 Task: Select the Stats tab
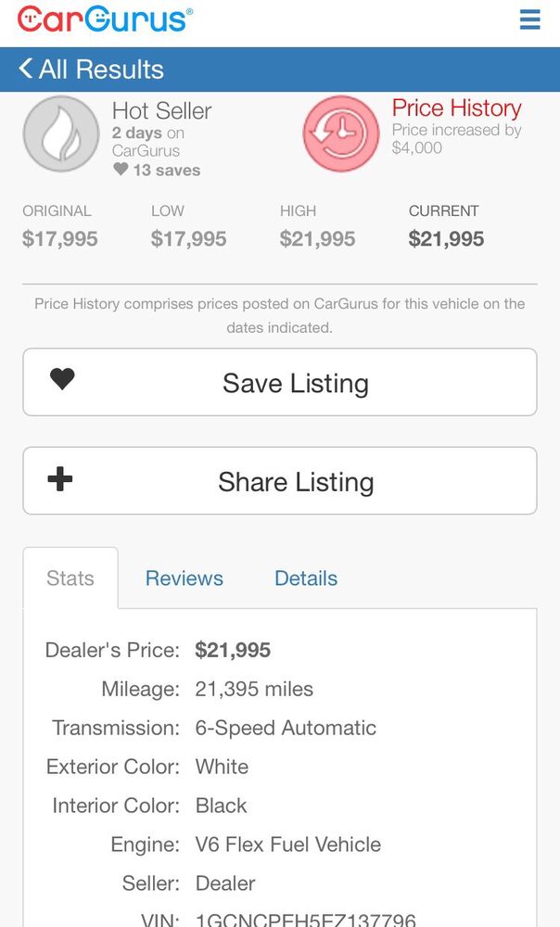tap(70, 578)
